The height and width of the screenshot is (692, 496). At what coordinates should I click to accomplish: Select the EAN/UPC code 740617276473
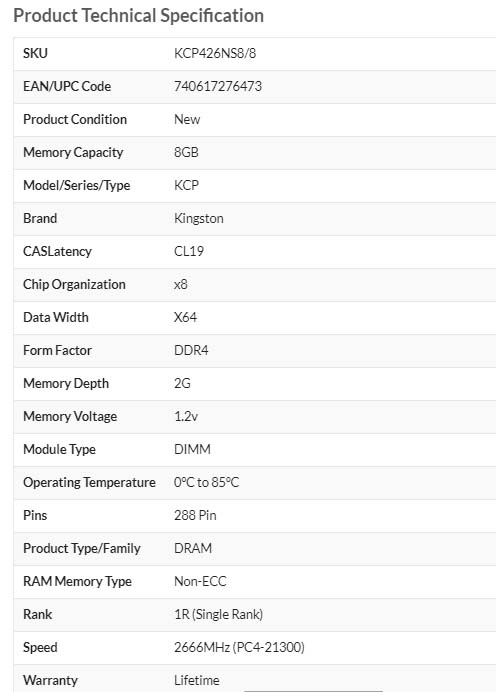218,86
